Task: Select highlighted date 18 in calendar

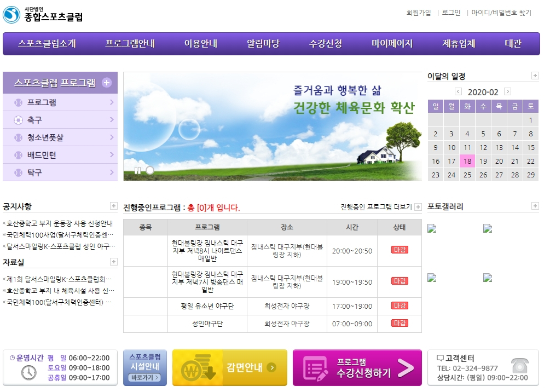Action: click(x=467, y=162)
